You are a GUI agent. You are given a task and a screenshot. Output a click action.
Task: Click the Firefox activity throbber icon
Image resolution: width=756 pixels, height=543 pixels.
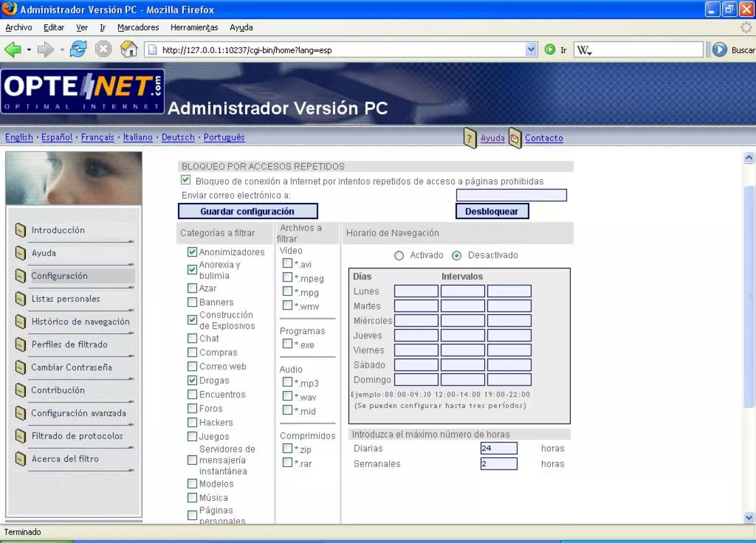coord(746,27)
